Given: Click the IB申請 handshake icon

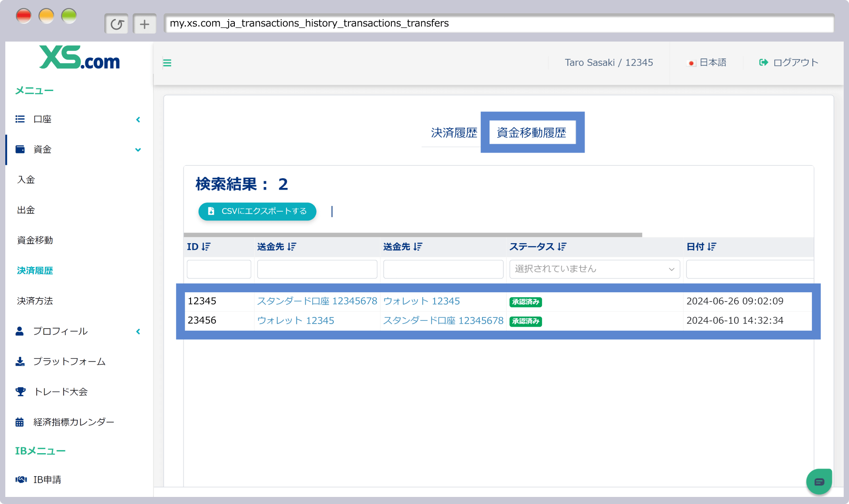Looking at the screenshot, I should pyautogui.click(x=21, y=480).
